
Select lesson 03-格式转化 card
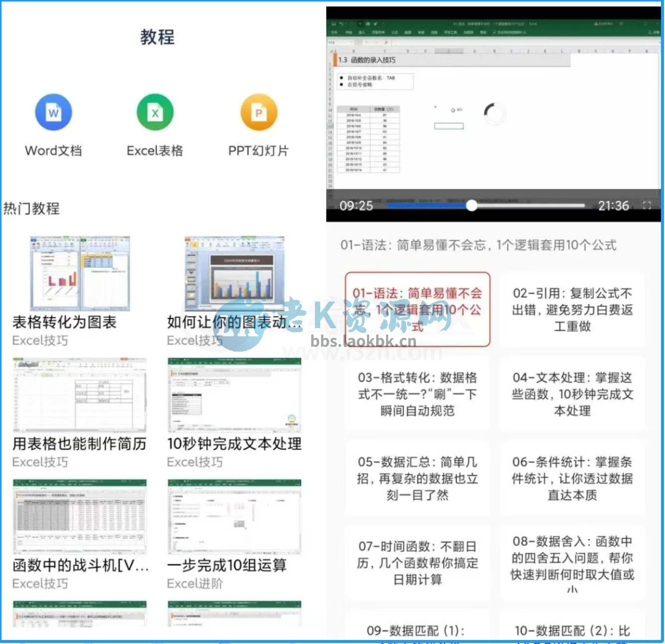tap(418, 394)
